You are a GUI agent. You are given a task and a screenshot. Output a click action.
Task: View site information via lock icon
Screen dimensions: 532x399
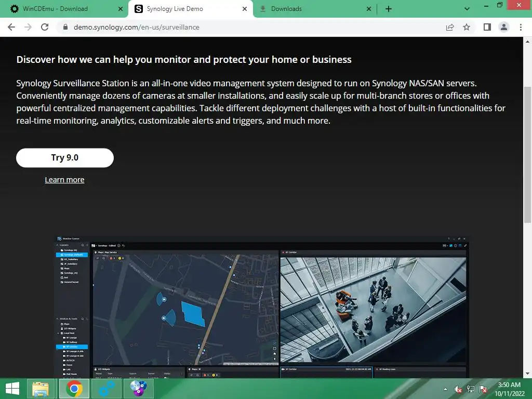tap(65, 27)
